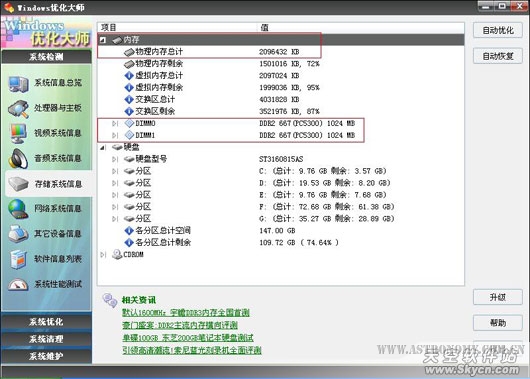Open 系统性能测试 gauge icon
This screenshot has width=530, height=379.
(18, 285)
